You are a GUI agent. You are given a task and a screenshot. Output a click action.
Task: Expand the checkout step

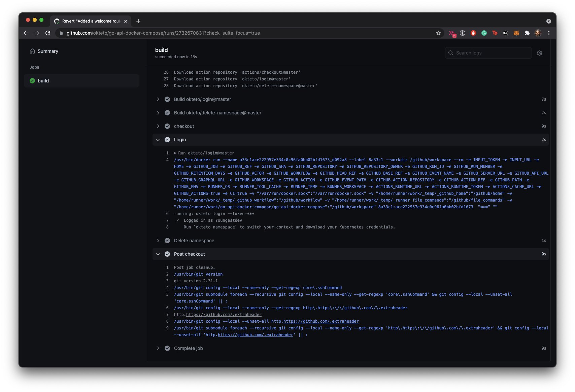pos(158,126)
